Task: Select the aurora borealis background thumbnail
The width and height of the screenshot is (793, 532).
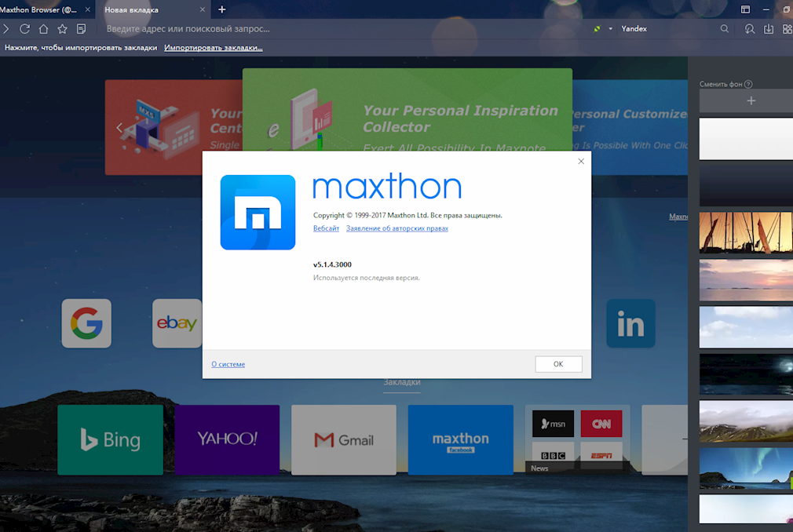Action: [746, 468]
